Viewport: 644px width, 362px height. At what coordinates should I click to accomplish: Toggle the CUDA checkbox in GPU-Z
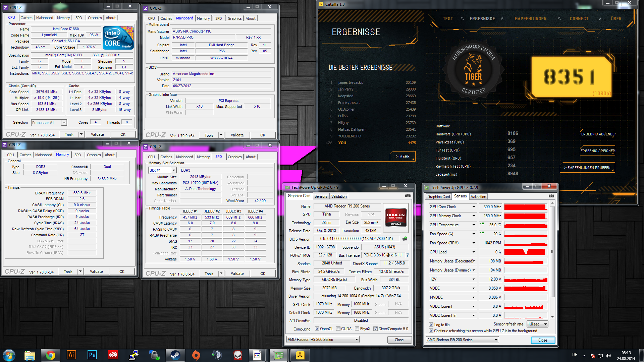[x=338, y=329]
